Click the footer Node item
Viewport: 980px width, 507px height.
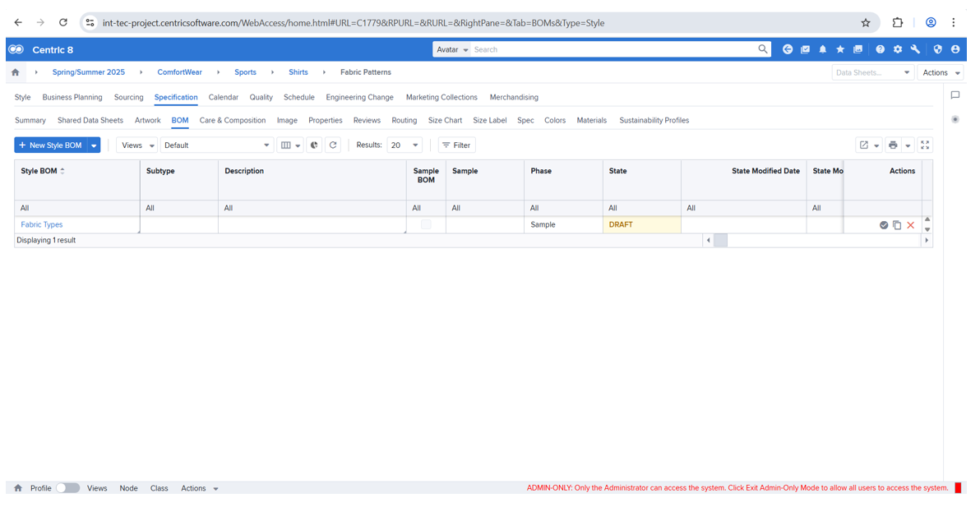pyautogui.click(x=129, y=488)
